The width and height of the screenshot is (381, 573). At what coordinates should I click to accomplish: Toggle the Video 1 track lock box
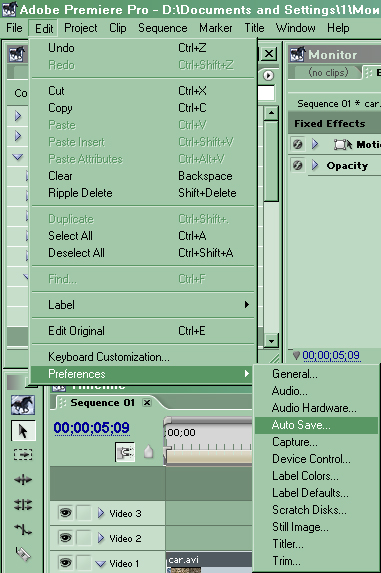[84, 563]
